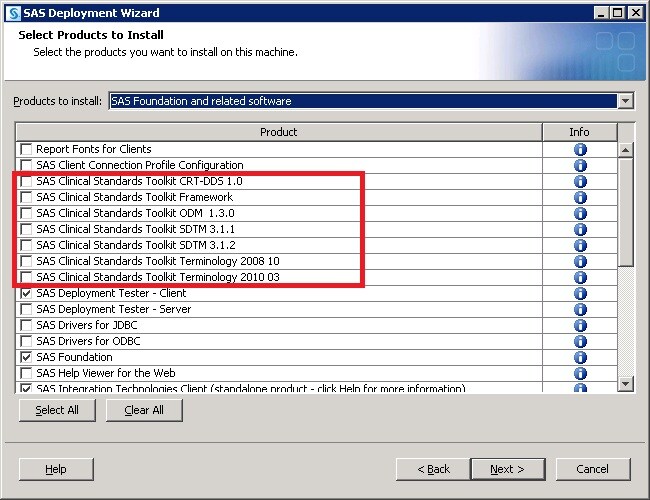Show info for SAS Help Viewer for the Web
Image resolution: width=650 pixels, height=500 pixels.
coord(580,373)
